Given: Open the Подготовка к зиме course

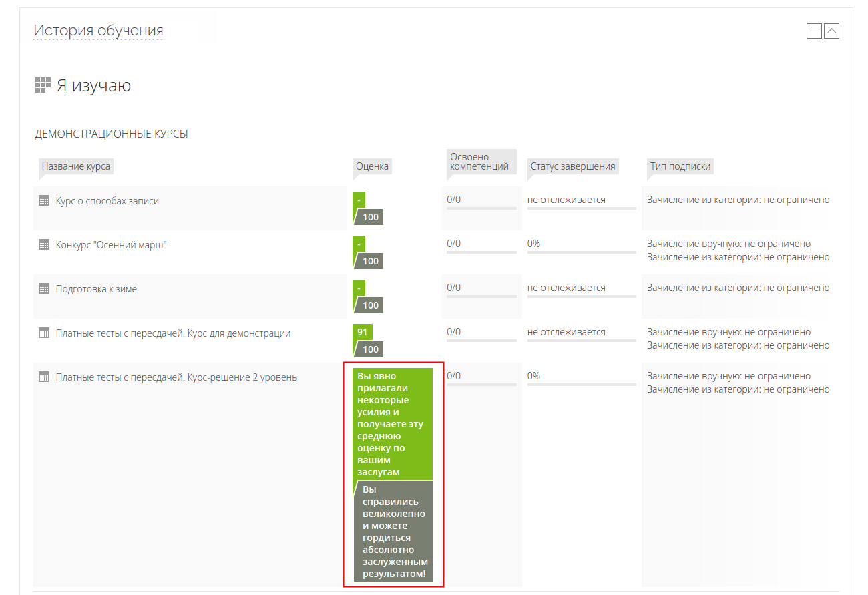Looking at the screenshot, I should [x=96, y=289].
